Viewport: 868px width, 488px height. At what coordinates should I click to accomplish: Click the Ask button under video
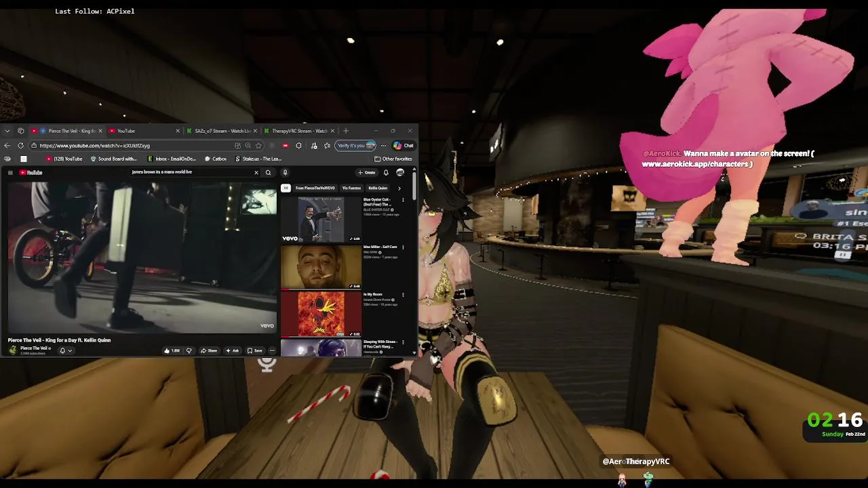pos(232,350)
